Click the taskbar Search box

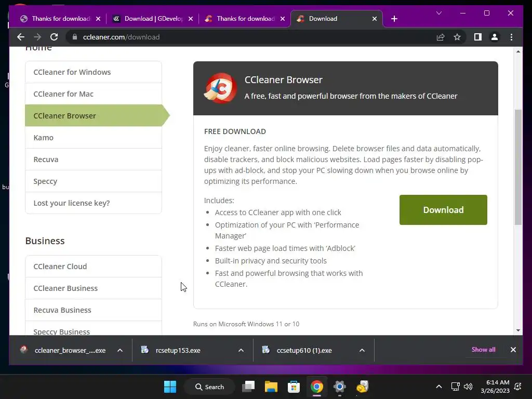tap(210, 387)
